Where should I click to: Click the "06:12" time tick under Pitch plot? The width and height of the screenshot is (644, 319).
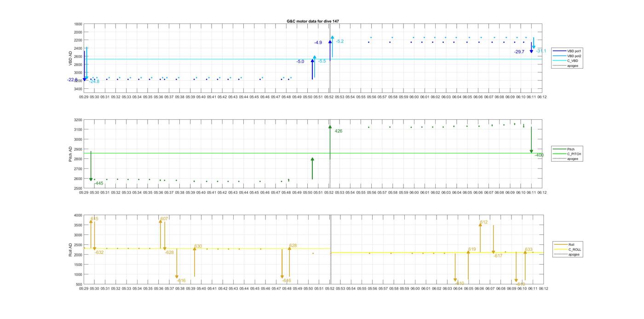pyautogui.click(x=542, y=193)
